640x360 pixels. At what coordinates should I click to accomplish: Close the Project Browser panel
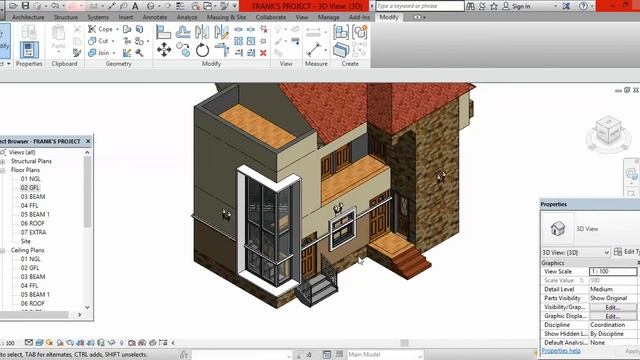click(x=88, y=141)
